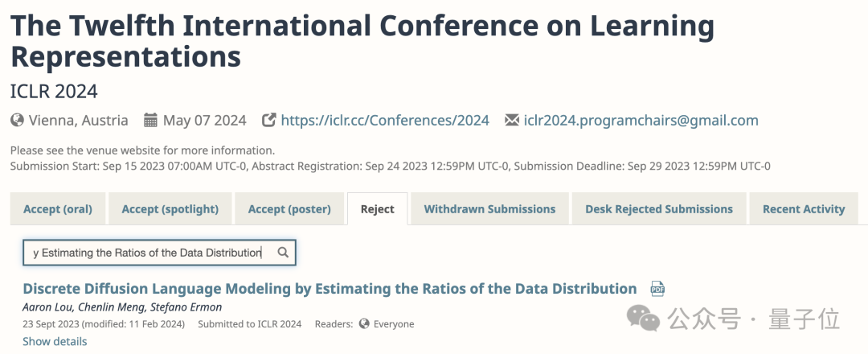Click the WeChat logo watermark

[x=643, y=319]
